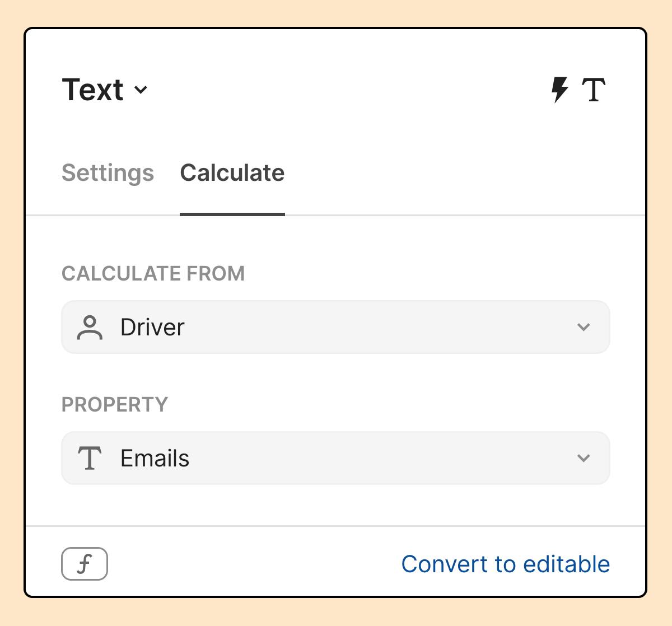
Task: Click the person icon beside Driver
Action: [90, 328]
